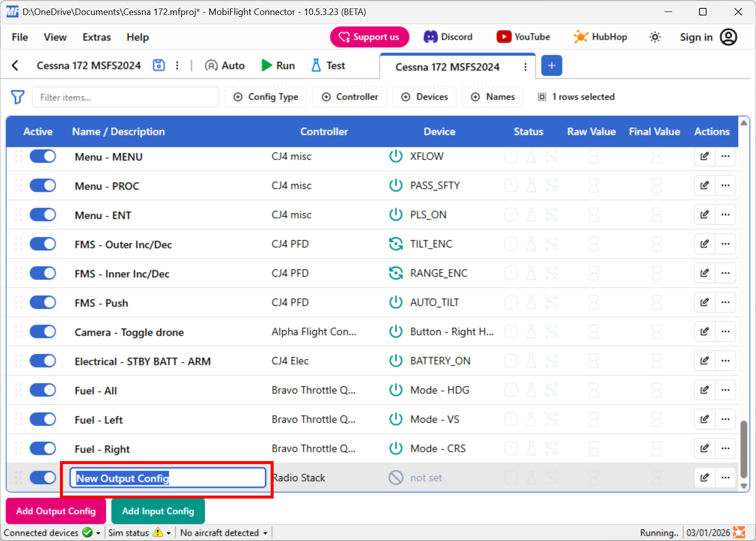The width and height of the screenshot is (756, 541).
Task: Disable the Camera - Toggle drone entry
Action: (x=42, y=331)
